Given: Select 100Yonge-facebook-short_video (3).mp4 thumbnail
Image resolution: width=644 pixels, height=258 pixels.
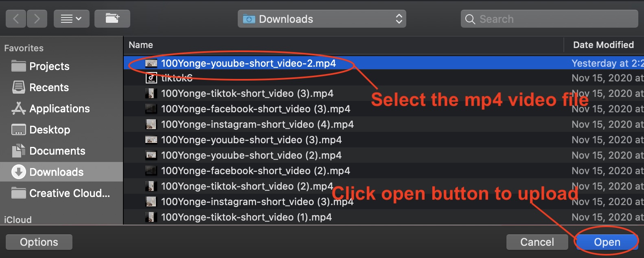Looking at the screenshot, I should [x=151, y=109].
